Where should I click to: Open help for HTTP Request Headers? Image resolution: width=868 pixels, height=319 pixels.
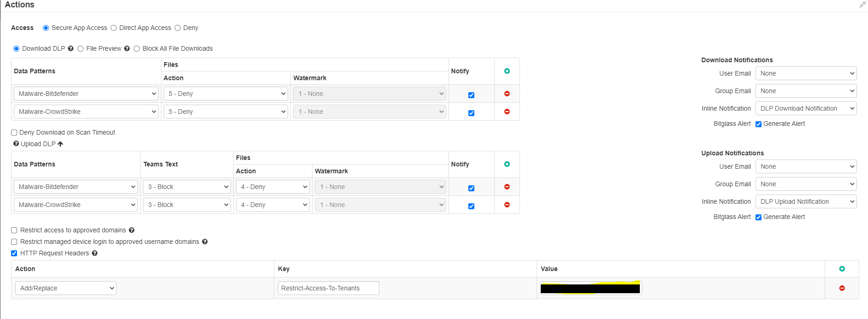[94, 253]
